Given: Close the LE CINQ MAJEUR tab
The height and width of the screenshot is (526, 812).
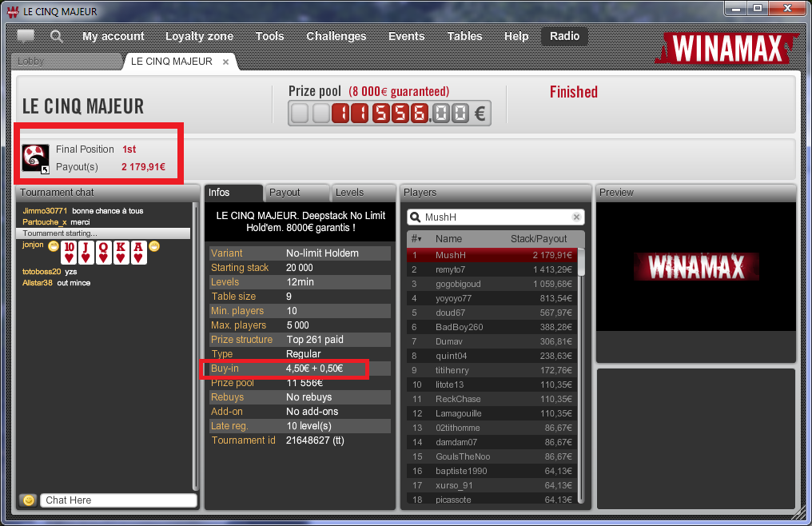Looking at the screenshot, I should coord(225,62).
